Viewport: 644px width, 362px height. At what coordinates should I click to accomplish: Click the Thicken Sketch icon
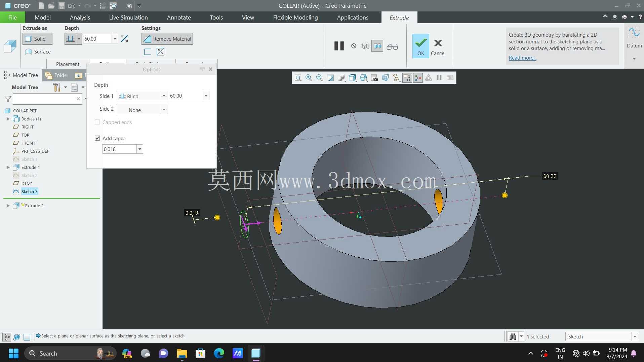(x=147, y=52)
